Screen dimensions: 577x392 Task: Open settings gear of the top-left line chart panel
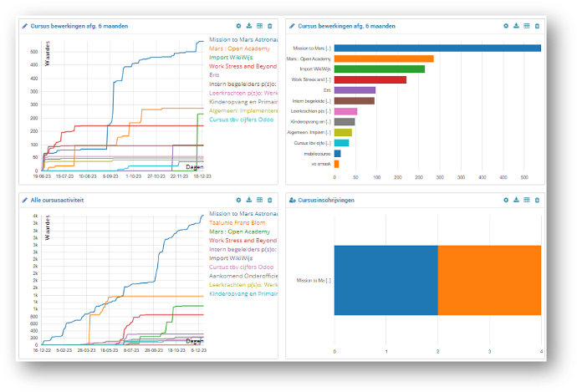tap(238, 26)
